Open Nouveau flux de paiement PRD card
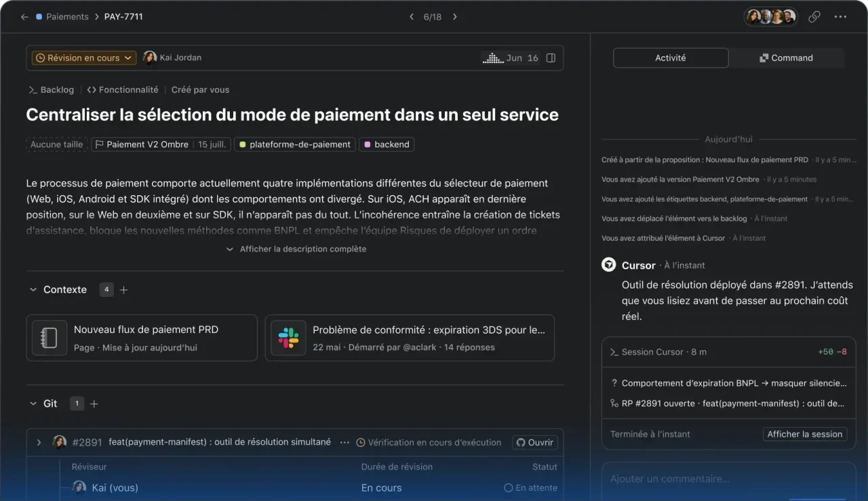This screenshot has height=501, width=868. click(142, 338)
